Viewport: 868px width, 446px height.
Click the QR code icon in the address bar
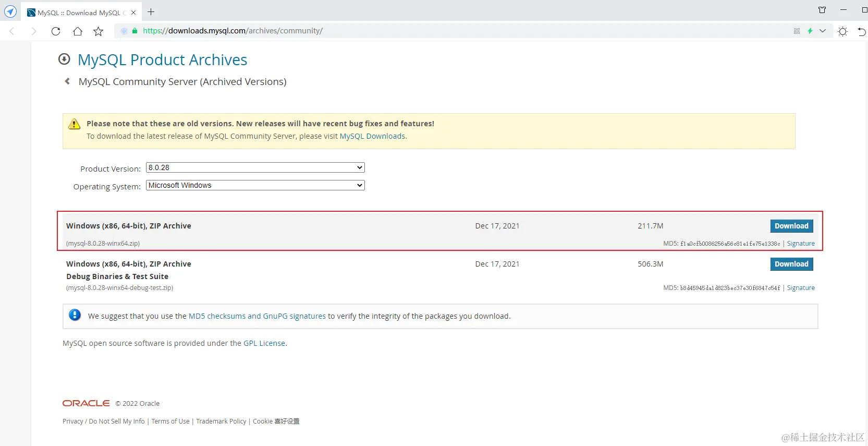point(797,31)
